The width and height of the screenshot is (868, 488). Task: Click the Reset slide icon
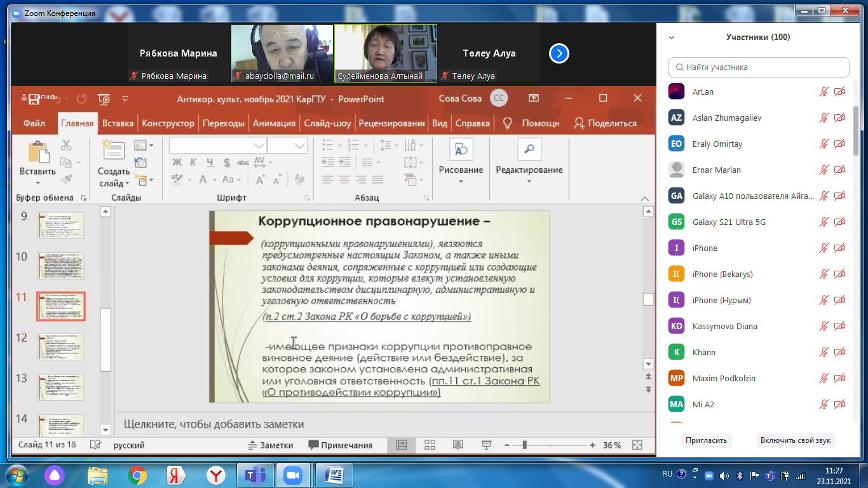pos(140,163)
